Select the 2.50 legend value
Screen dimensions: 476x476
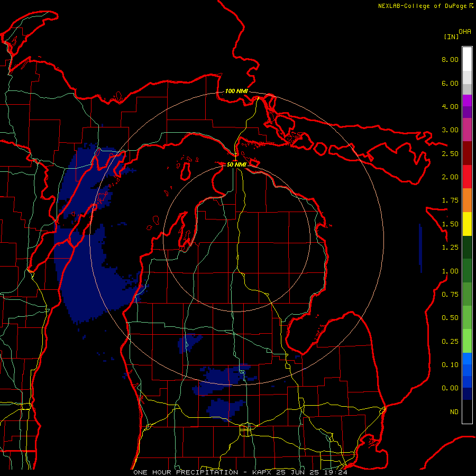[450, 153]
